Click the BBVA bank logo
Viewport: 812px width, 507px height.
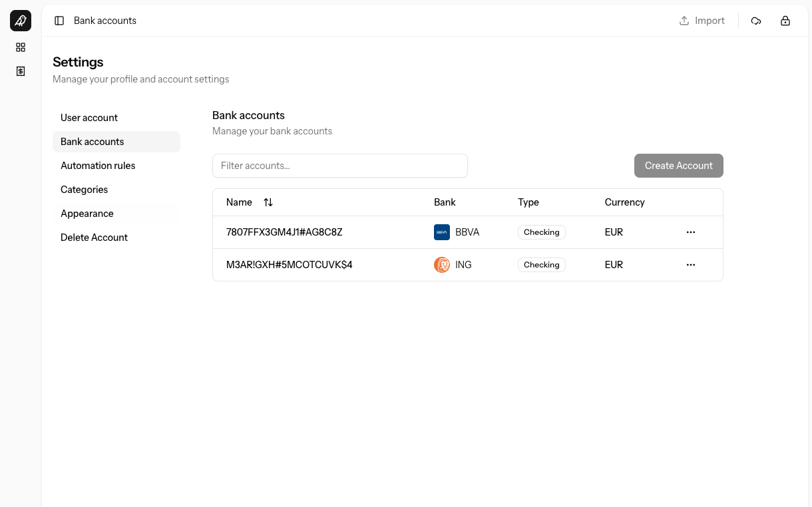(442, 232)
